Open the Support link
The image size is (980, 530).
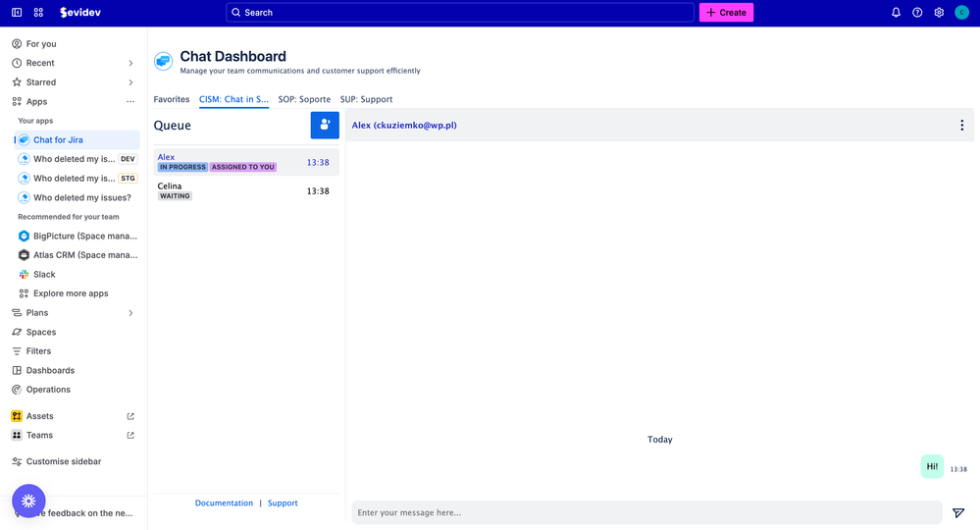pyautogui.click(x=283, y=503)
